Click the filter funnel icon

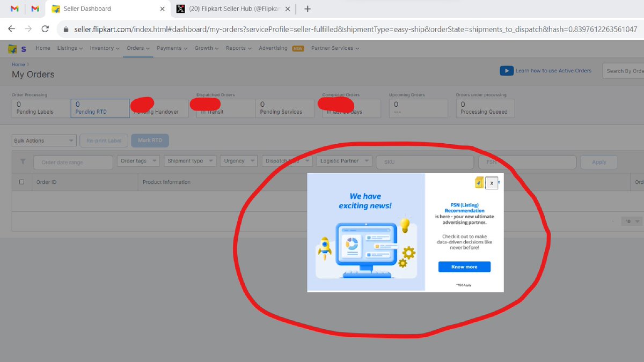coord(23,161)
